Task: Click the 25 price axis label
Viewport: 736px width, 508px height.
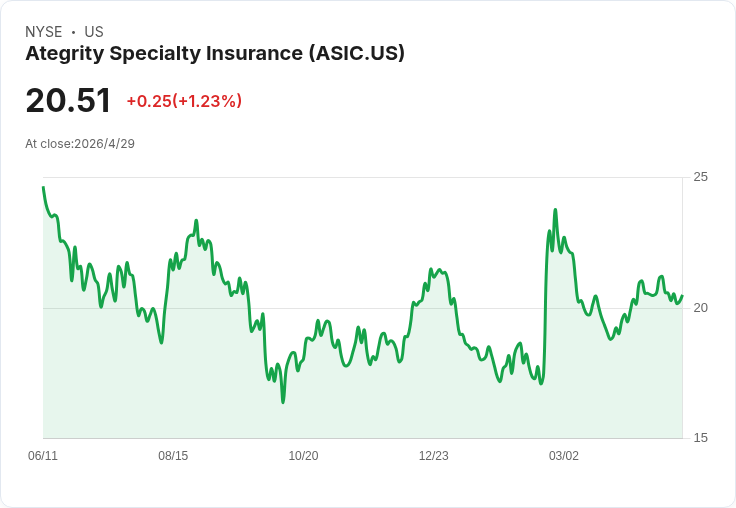Action: pyautogui.click(x=700, y=177)
